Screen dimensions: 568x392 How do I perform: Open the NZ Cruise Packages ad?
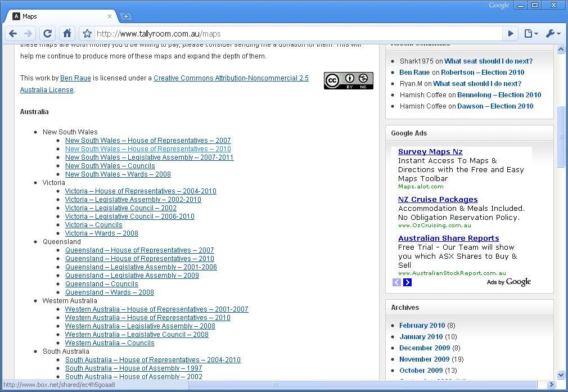[438, 200]
